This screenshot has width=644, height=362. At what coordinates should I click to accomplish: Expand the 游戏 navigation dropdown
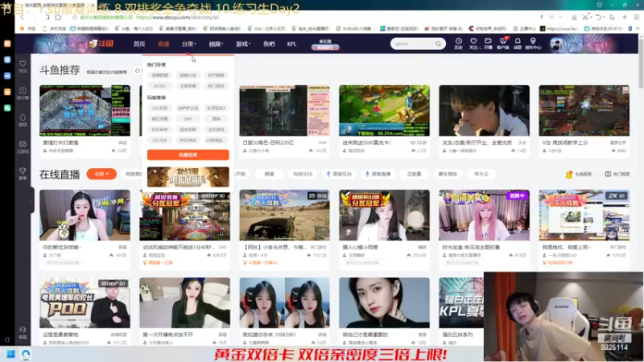point(243,44)
